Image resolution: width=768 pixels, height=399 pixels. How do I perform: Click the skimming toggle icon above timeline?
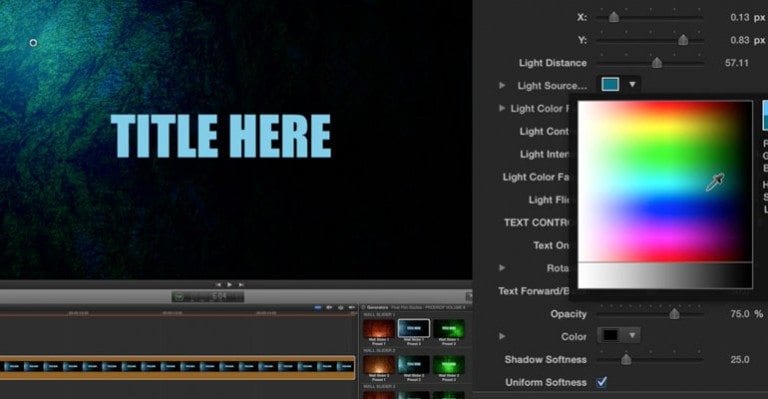(317, 307)
